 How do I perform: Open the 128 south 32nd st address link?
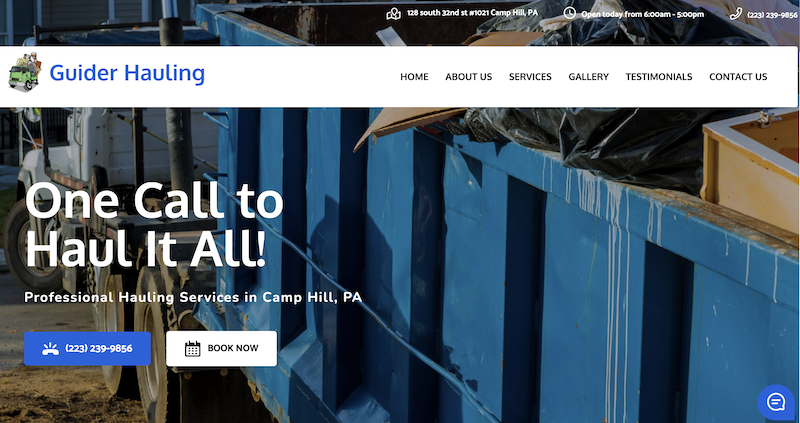click(x=472, y=13)
